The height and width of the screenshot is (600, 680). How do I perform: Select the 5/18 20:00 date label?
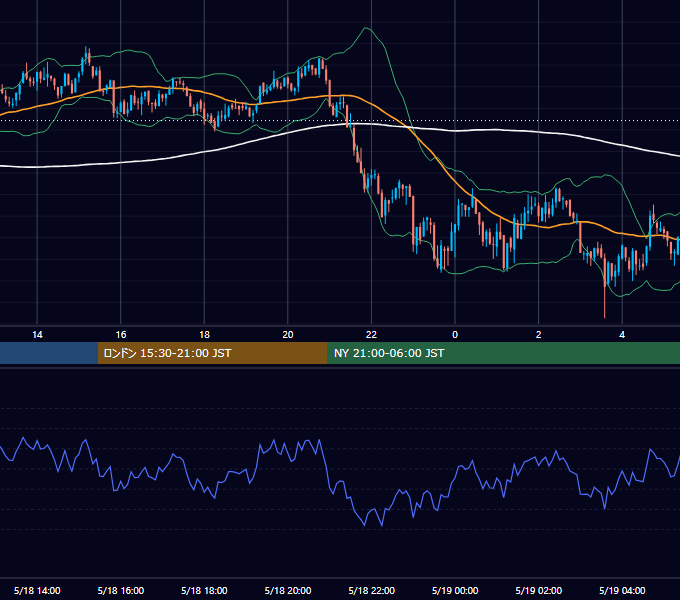(x=288, y=590)
